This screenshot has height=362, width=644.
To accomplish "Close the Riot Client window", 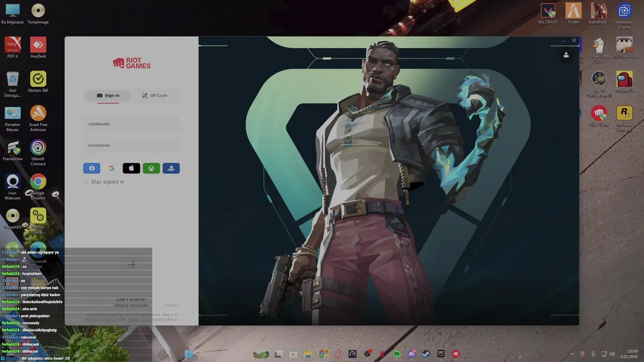I will tap(574, 41).
